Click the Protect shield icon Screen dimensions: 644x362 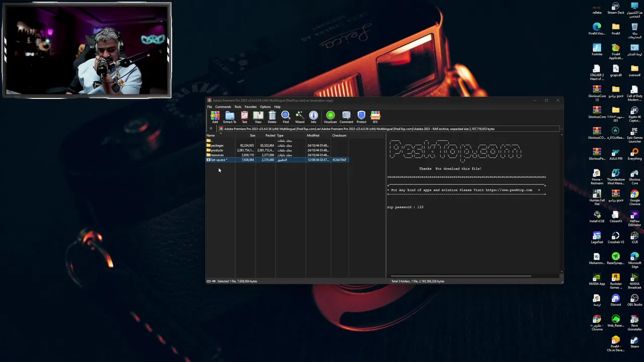361,117
